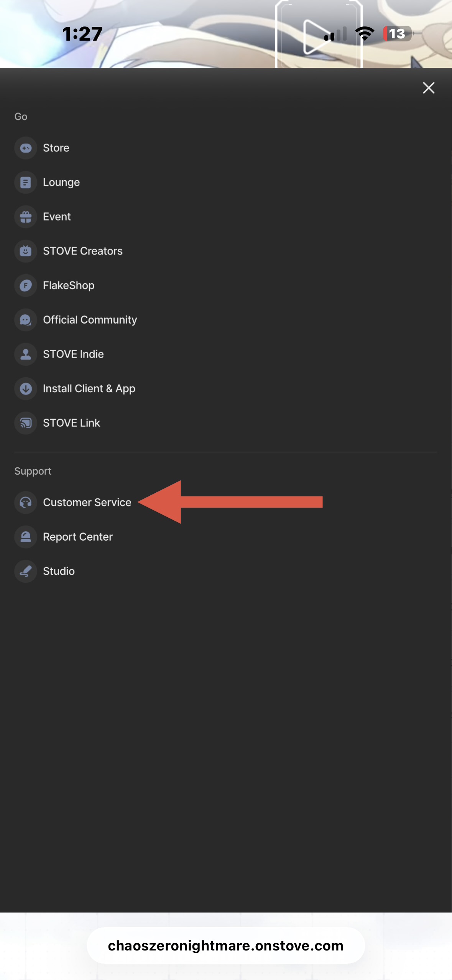This screenshot has height=980, width=452.
Task: Click the Store gamepad icon
Action: click(x=26, y=148)
